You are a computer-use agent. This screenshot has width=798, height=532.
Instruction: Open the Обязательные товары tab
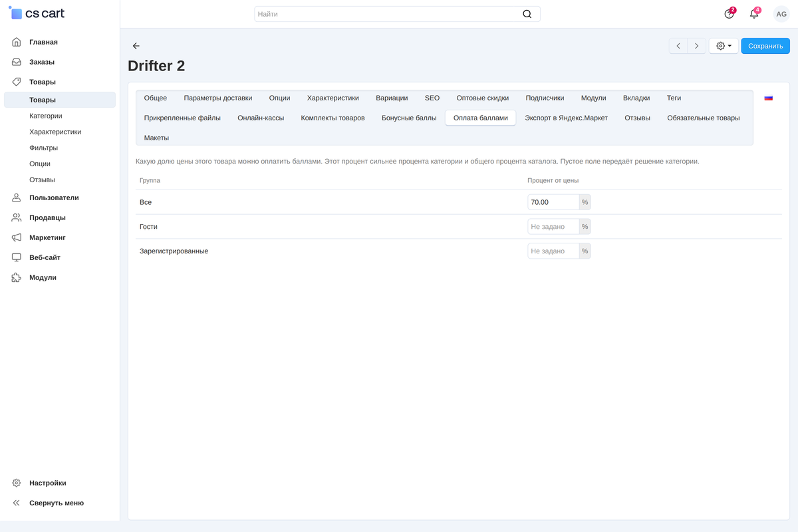pos(704,118)
